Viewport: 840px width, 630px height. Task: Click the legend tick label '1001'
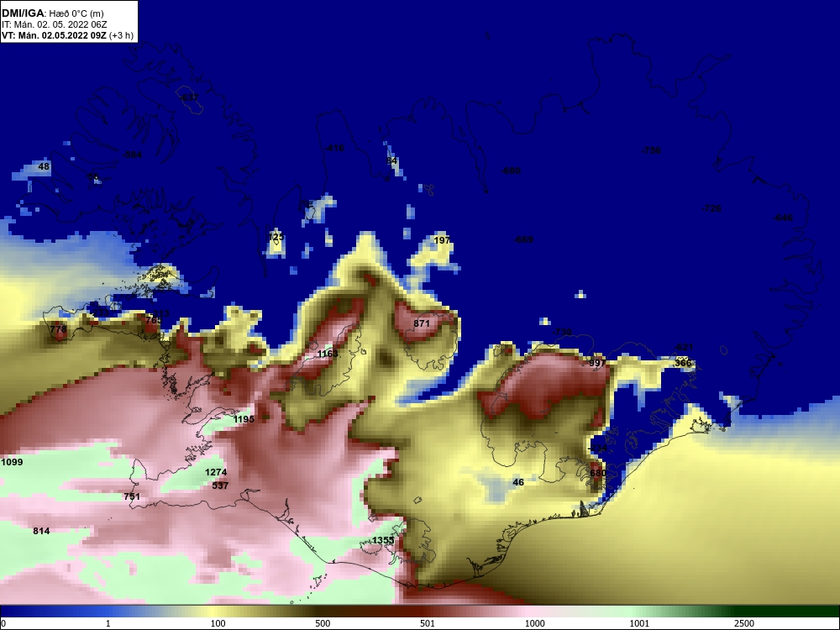tap(639, 623)
